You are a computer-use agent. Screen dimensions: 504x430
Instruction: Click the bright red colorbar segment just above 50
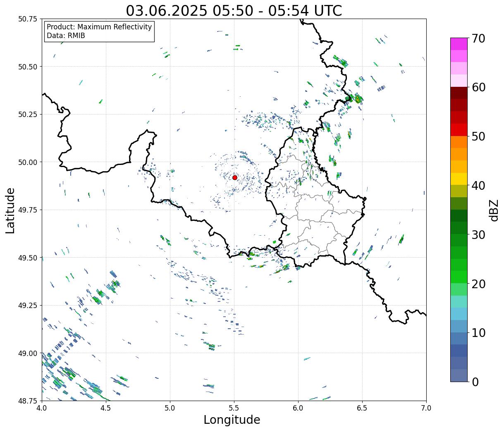pos(459,130)
